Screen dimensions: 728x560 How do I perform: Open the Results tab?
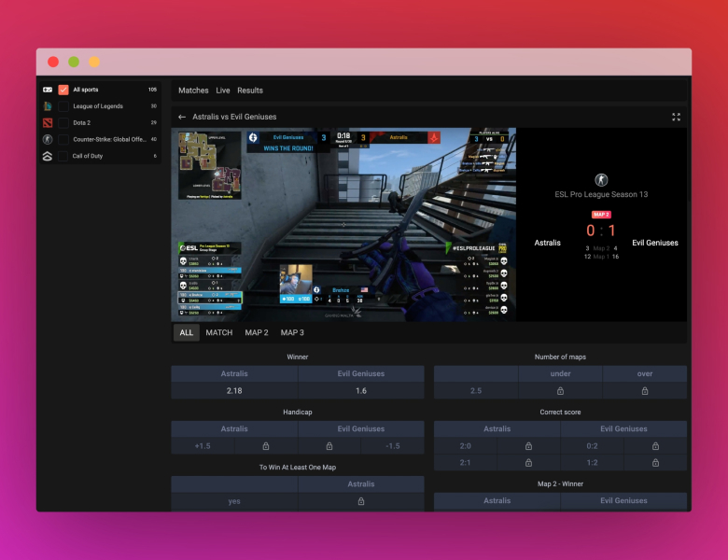[x=250, y=91]
